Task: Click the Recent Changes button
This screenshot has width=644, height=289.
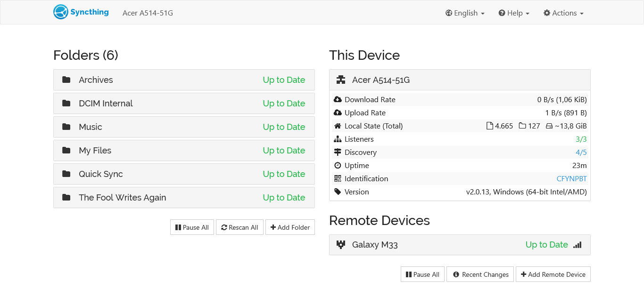Action: coord(480,274)
